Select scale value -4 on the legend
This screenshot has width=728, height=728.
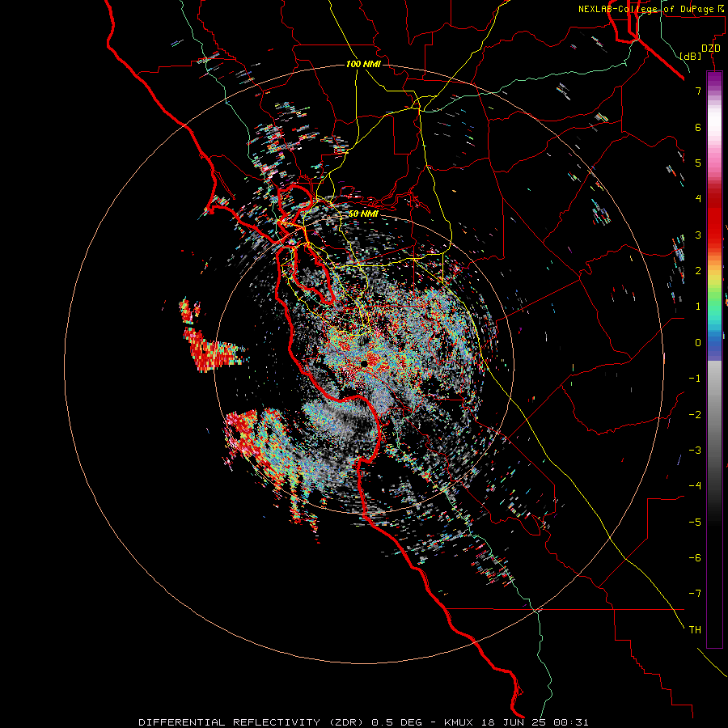click(695, 486)
